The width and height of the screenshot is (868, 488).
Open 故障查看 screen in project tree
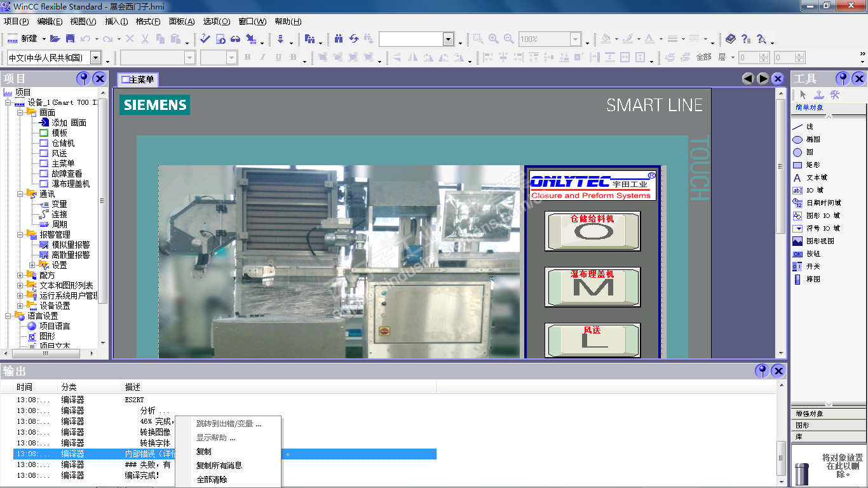coord(67,173)
